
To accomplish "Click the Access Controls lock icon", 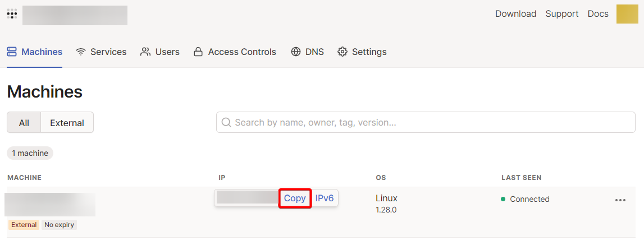I will 198,52.
